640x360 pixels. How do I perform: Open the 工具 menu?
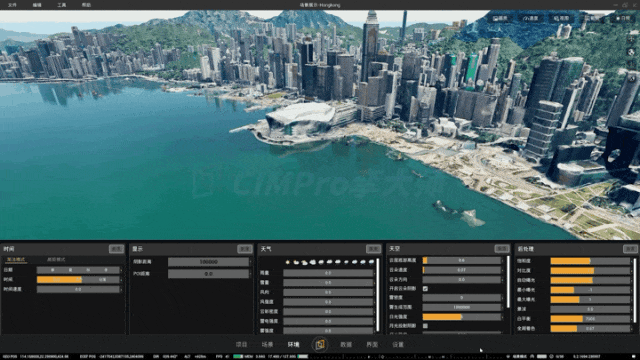pyautogui.click(x=61, y=5)
